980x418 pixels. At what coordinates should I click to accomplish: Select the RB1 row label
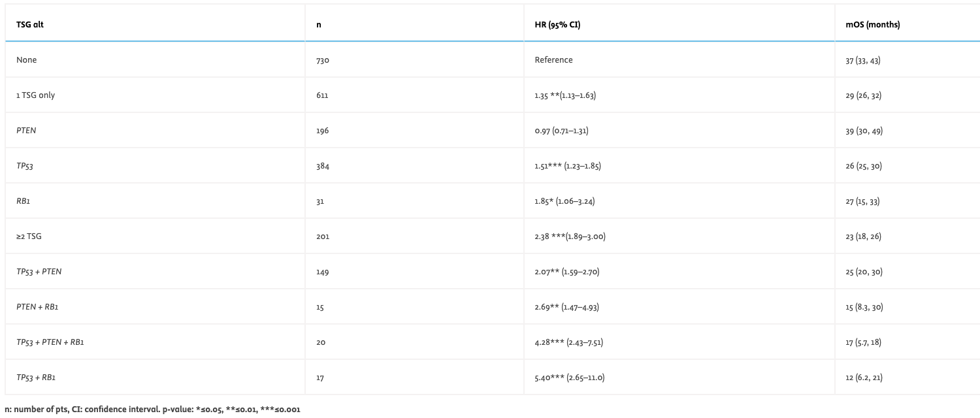point(24,201)
